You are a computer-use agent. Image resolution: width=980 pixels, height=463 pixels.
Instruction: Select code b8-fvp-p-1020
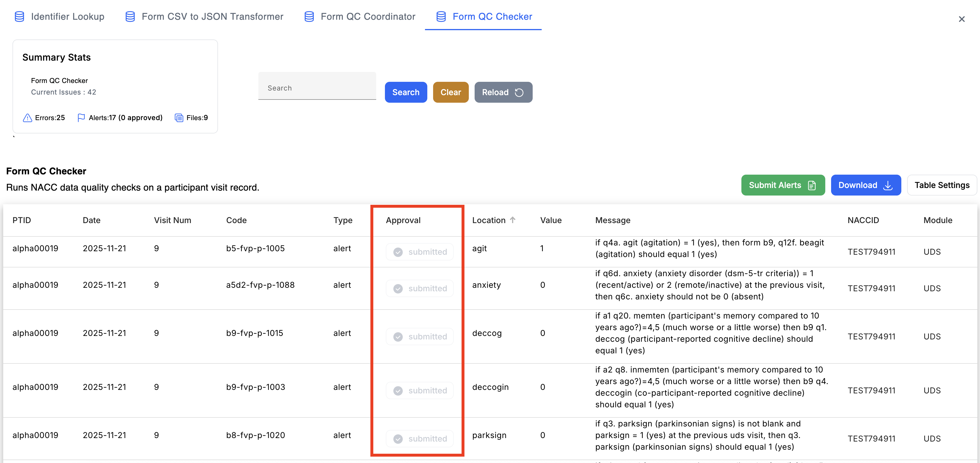tap(255, 435)
